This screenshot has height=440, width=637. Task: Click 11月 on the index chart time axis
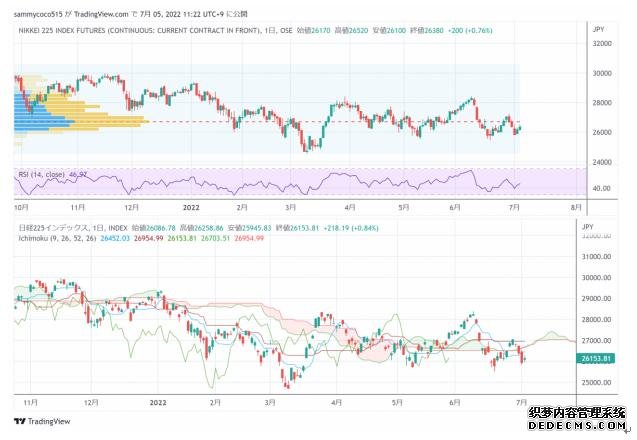point(30,403)
